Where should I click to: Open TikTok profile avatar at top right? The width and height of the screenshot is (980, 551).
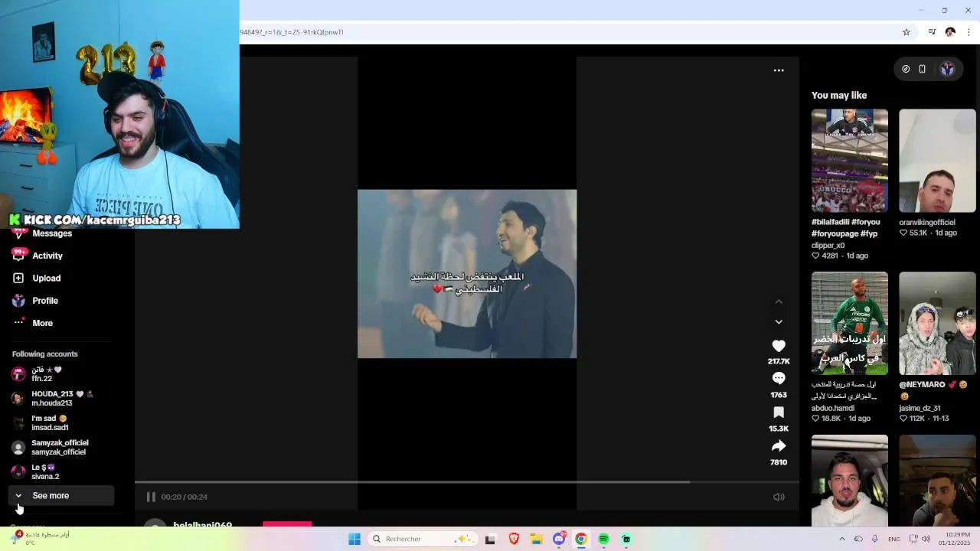tap(947, 69)
